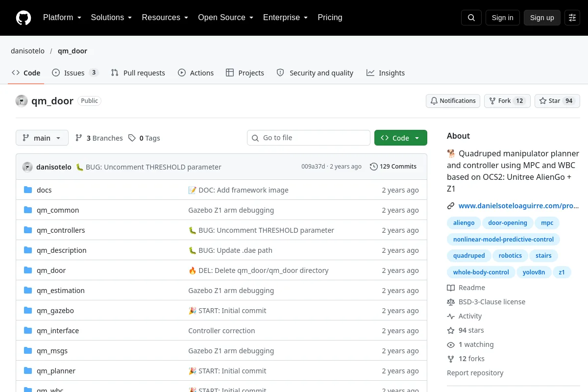
Task: Select the door-opening topic tag
Action: point(508,223)
